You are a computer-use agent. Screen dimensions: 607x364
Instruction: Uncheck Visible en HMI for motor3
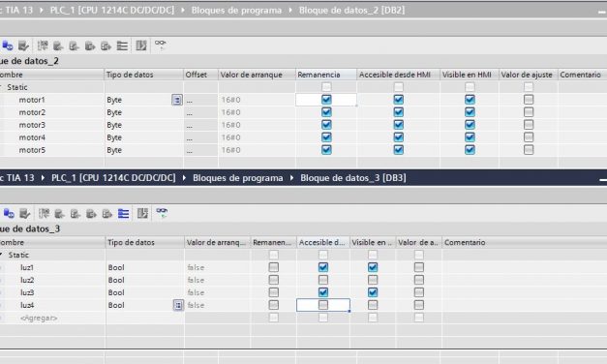[x=470, y=125]
